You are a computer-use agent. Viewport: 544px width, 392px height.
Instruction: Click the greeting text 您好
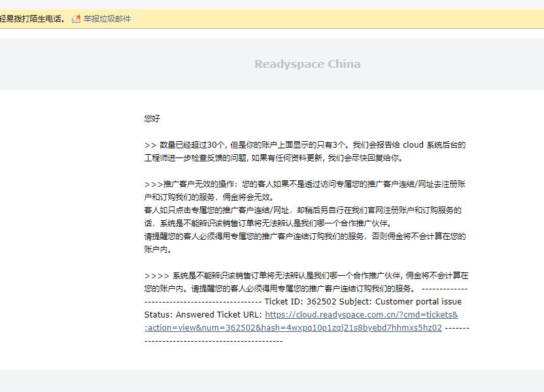pos(152,118)
